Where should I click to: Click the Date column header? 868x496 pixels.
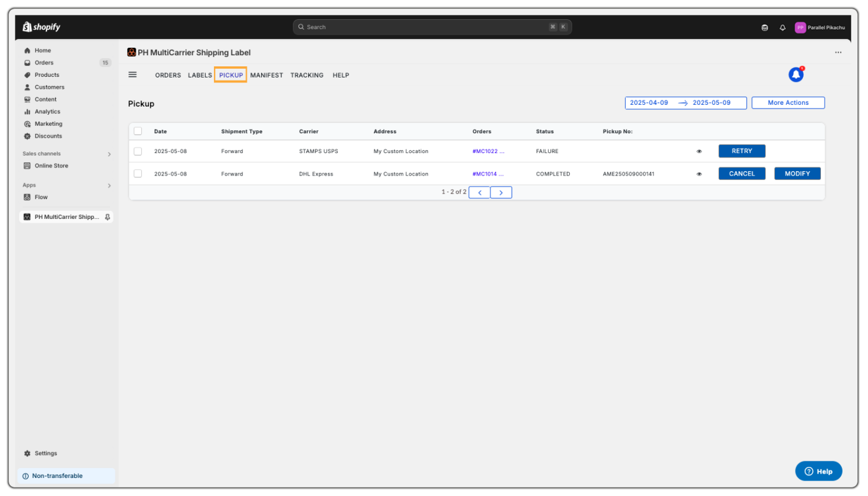[161, 131]
